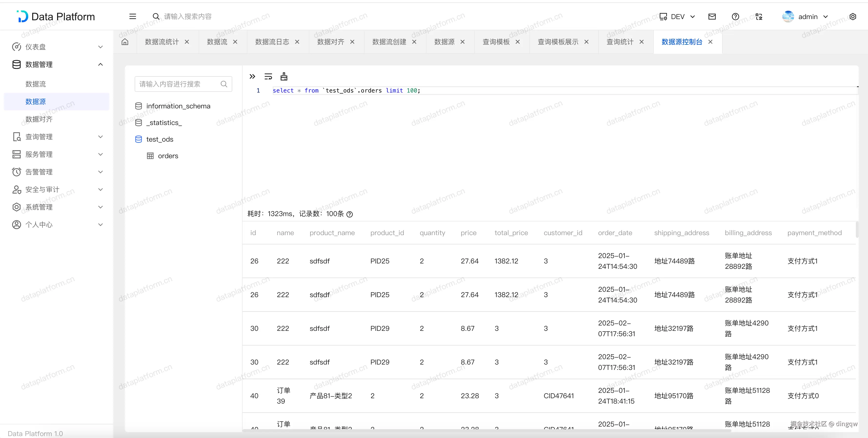Click the clear editor brush icon
The image size is (868, 438).
point(284,77)
